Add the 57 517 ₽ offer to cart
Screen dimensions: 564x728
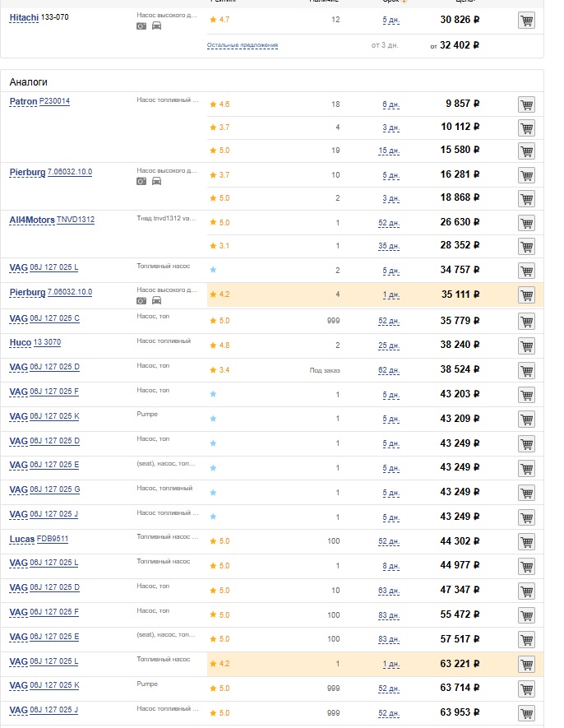pos(526,640)
